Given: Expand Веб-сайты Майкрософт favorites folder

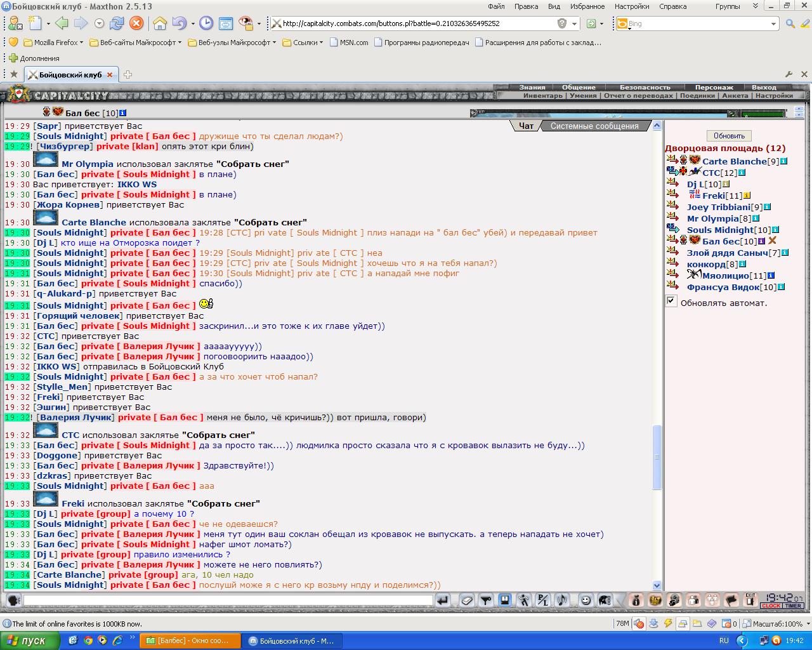Looking at the screenshot, I should pyautogui.click(x=135, y=43).
